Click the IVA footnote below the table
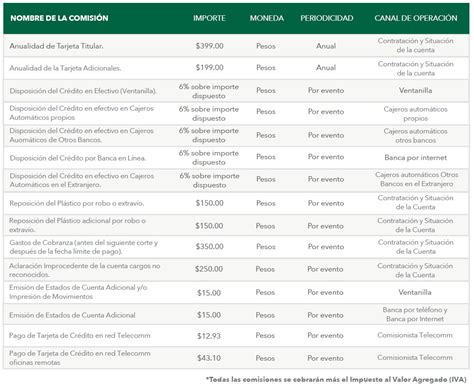 [336, 379]
